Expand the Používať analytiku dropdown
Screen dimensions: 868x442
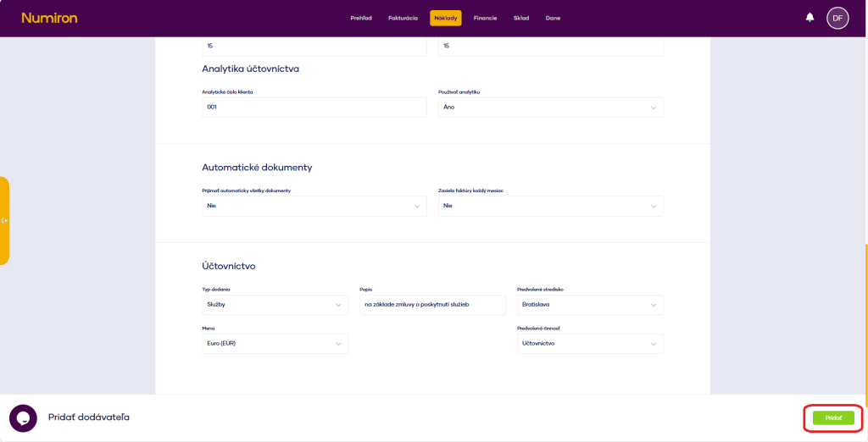[550, 108]
